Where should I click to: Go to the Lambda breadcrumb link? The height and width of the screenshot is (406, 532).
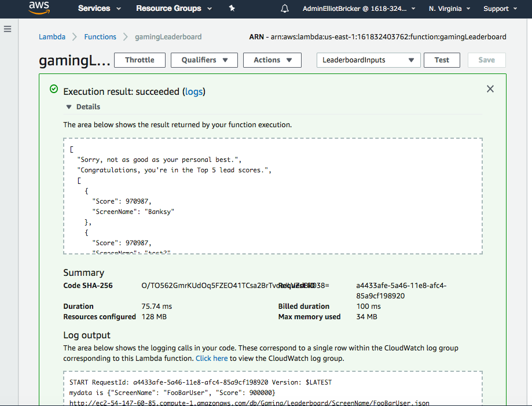(52, 36)
